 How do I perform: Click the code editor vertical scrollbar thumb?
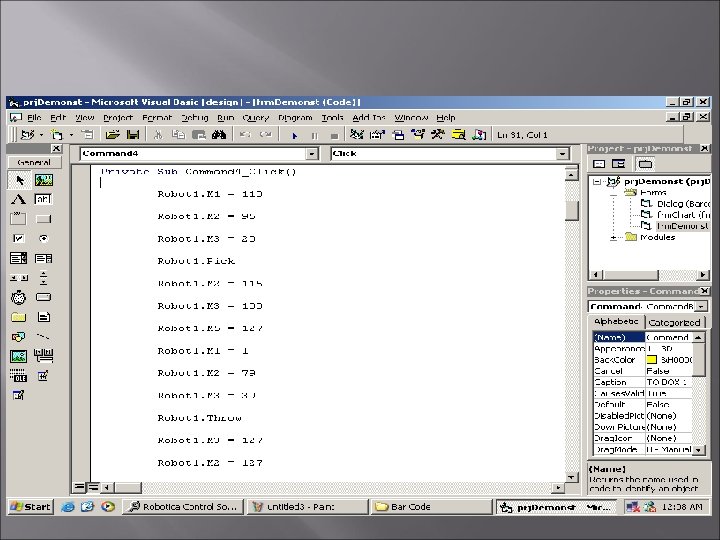tap(571, 211)
